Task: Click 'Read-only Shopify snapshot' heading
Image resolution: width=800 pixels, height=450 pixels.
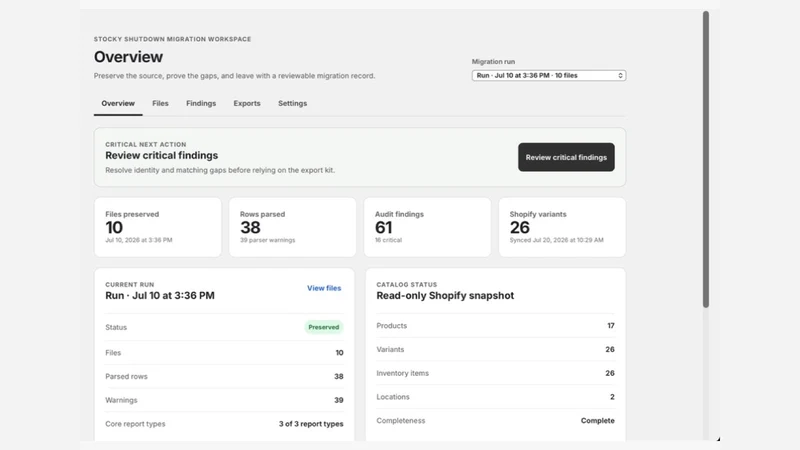Action: [445, 296]
